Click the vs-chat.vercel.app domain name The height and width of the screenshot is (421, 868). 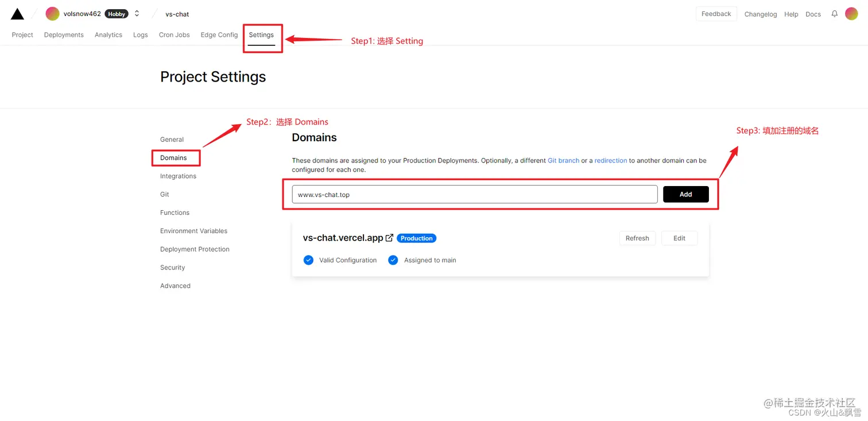coord(343,238)
